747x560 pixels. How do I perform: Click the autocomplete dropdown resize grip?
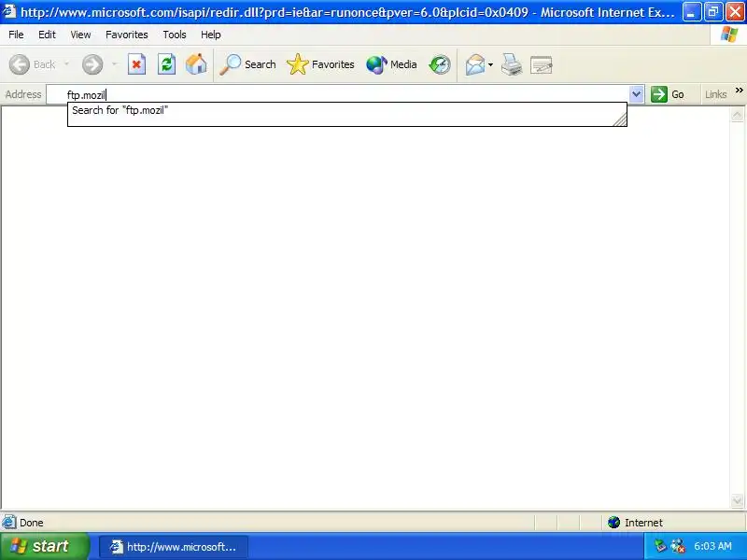click(620, 120)
